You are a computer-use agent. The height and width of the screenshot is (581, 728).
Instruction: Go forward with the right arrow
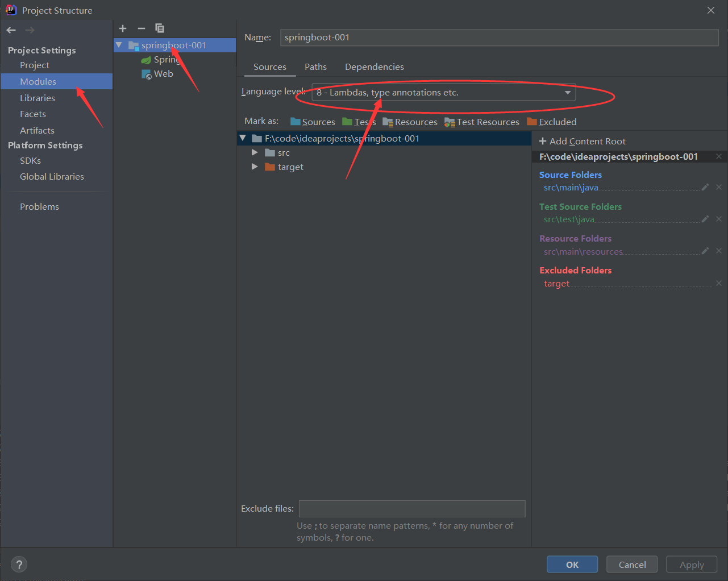30,30
